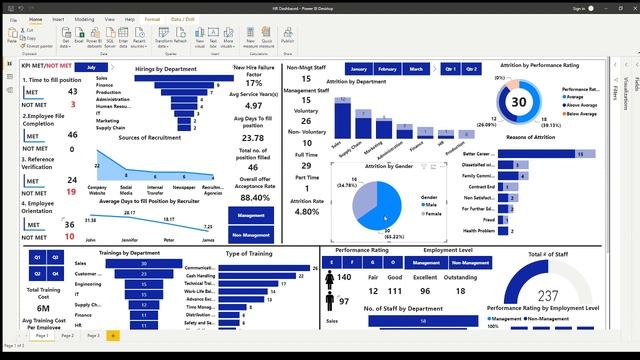Screen dimensions: 640x360
Task: Select the Qtr 1 slicer button
Action: [451, 69]
